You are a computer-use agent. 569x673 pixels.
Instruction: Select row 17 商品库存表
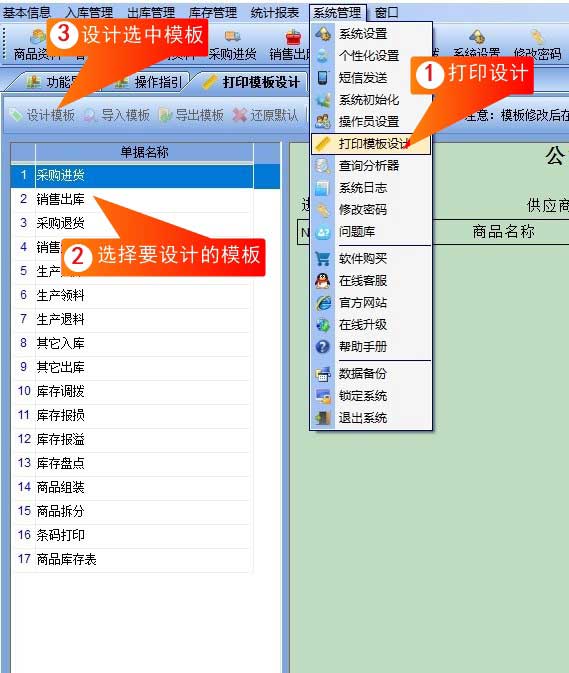[x=132, y=560]
